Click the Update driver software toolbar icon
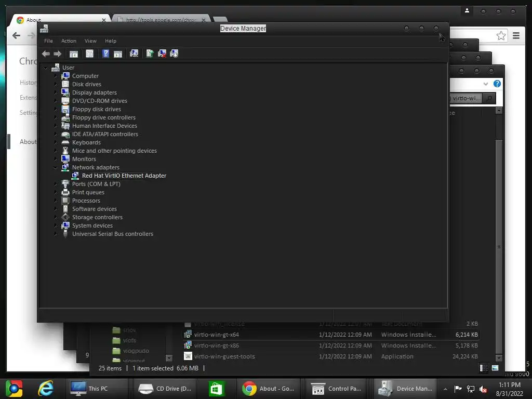The width and height of the screenshot is (532, 399). [x=150, y=54]
